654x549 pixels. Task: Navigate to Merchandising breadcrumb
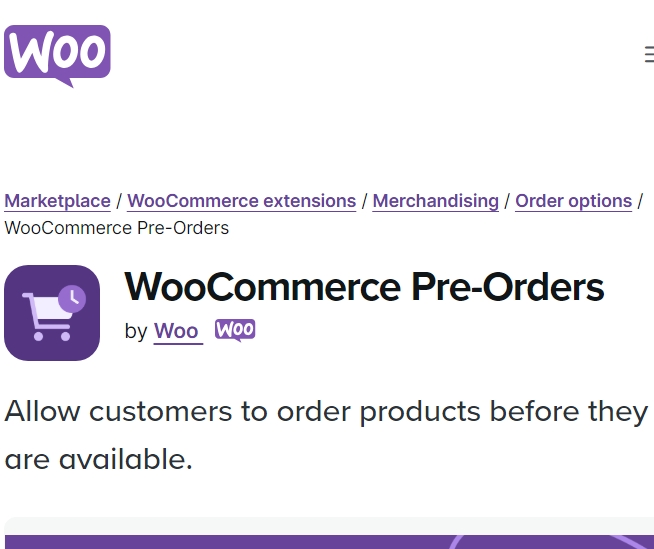tap(435, 201)
